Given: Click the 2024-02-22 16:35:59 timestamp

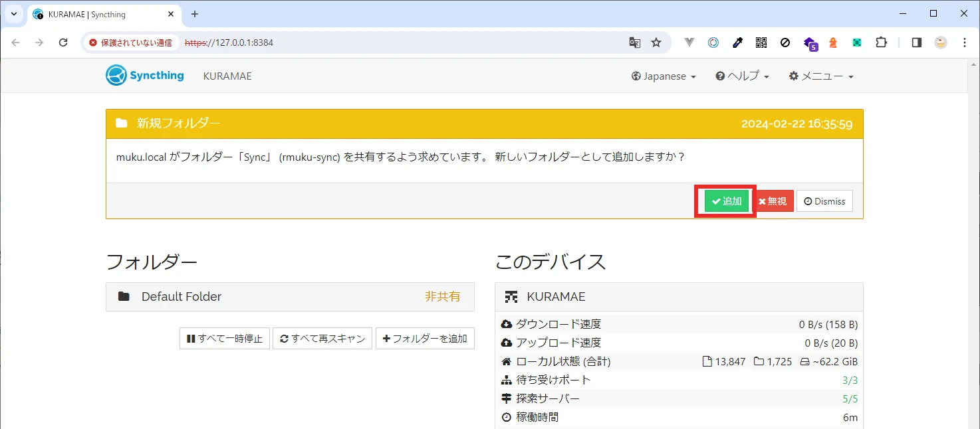Looking at the screenshot, I should tap(796, 124).
